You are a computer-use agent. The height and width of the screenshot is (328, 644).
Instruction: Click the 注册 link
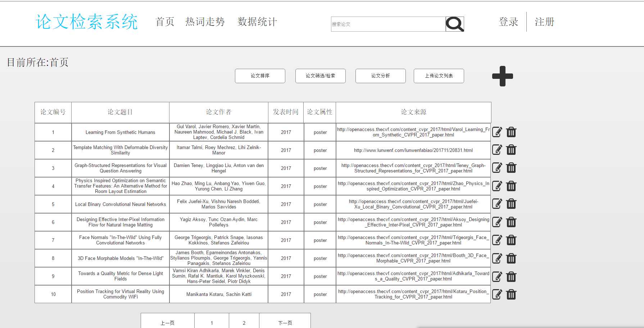pyautogui.click(x=545, y=22)
